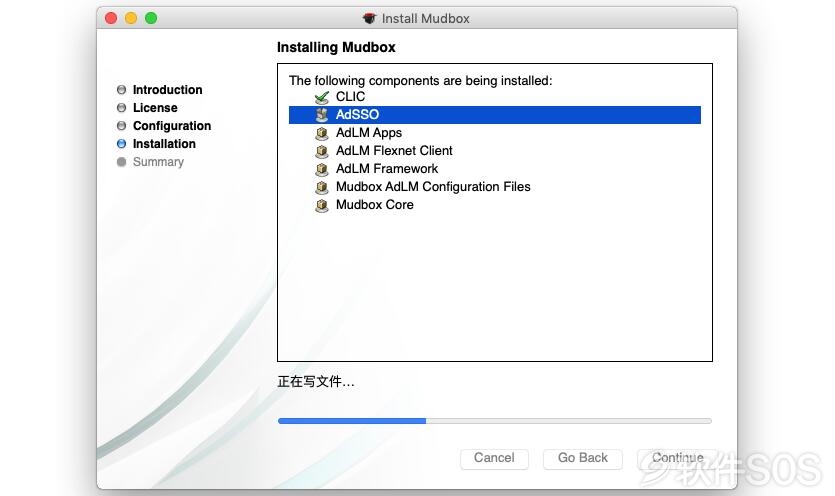Click the Introduction step bullet
Image resolution: width=835 pixels, height=496 pixels.
click(x=121, y=90)
